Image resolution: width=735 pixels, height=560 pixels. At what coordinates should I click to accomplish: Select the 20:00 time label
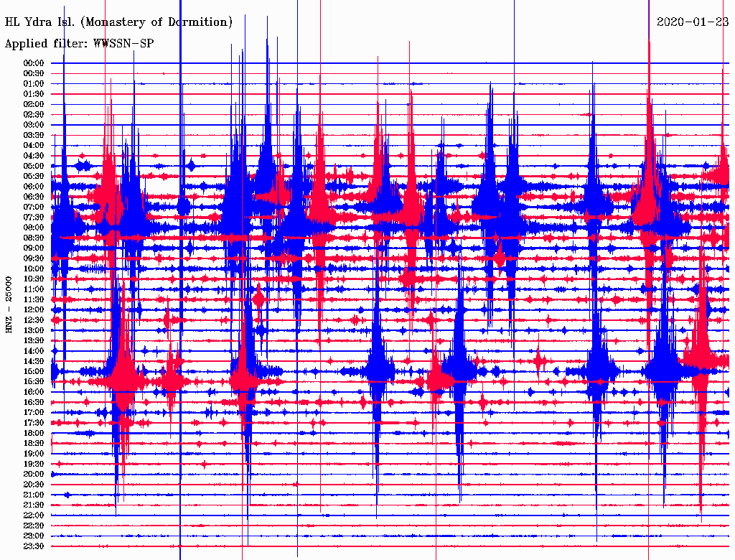tap(34, 474)
